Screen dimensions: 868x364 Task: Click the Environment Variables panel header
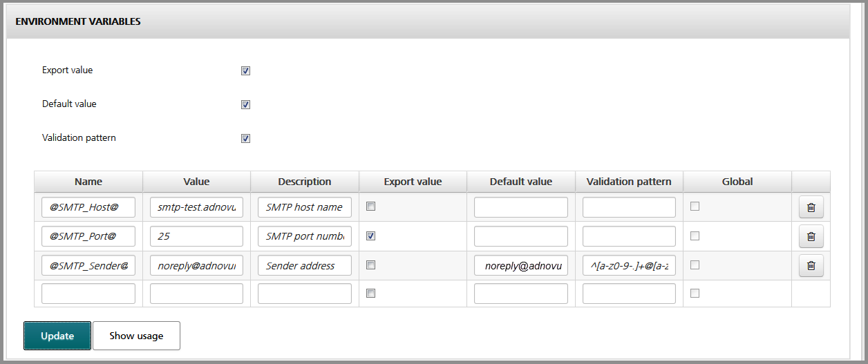(428, 21)
